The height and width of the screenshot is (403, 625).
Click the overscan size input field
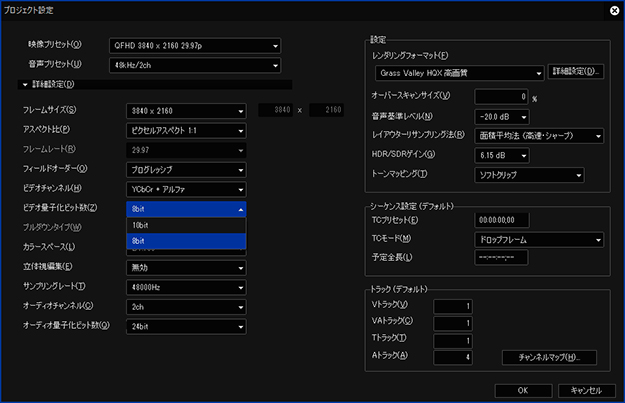501,96
